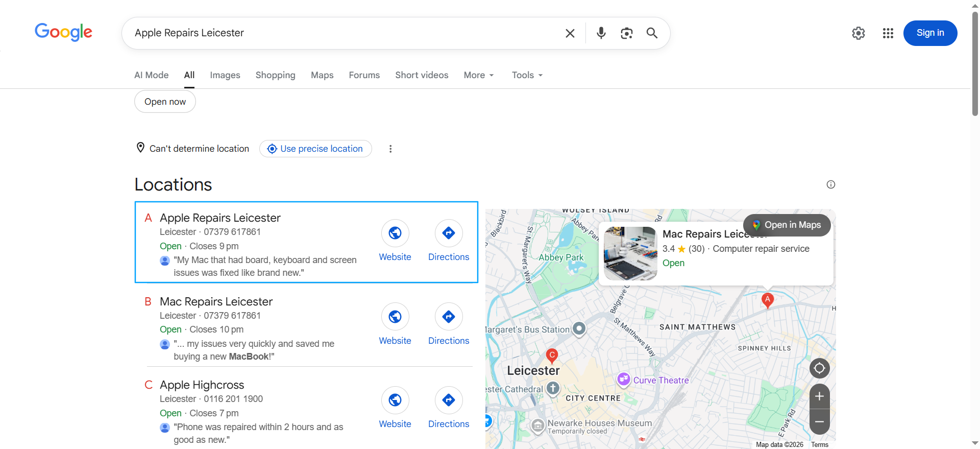Click Apple Highcross review snippet text
The image size is (980, 449).
(x=258, y=434)
